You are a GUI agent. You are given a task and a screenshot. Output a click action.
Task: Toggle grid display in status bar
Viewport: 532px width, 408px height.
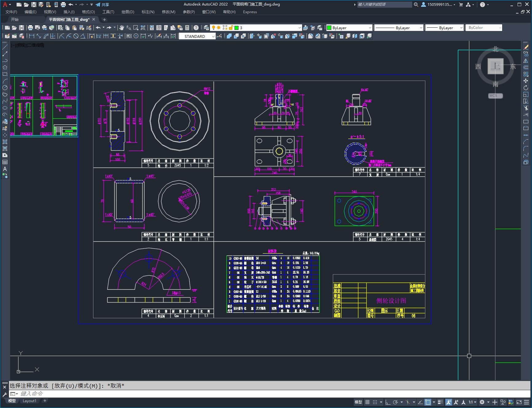(367, 402)
